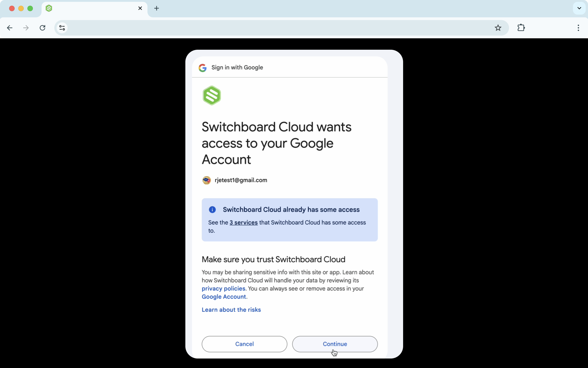Screen dimensions: 588x368
Task: Open the privacy policies link
Action: 223,288
